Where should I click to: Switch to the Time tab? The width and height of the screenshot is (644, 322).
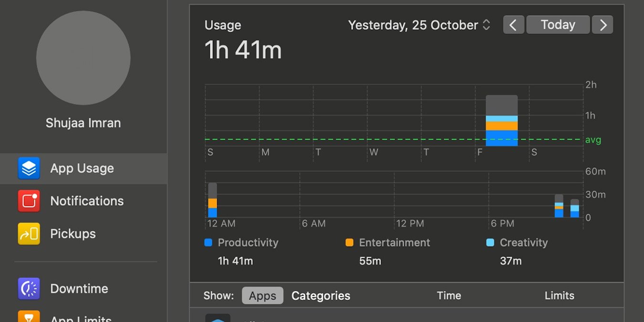[x=449, y=295]
